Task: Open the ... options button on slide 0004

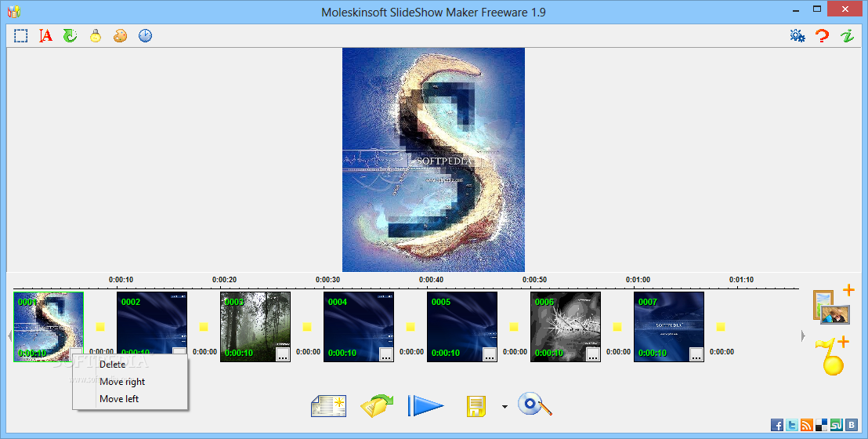Action: click(x=386, y=355)
